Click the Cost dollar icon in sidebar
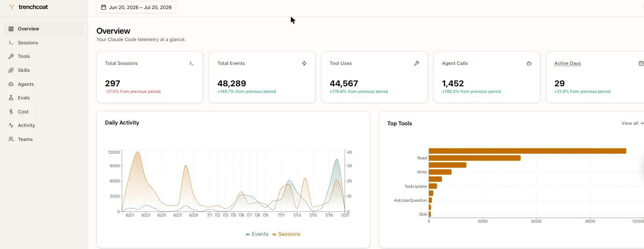This screenshot has height=249, width=644. click(11, 112)
